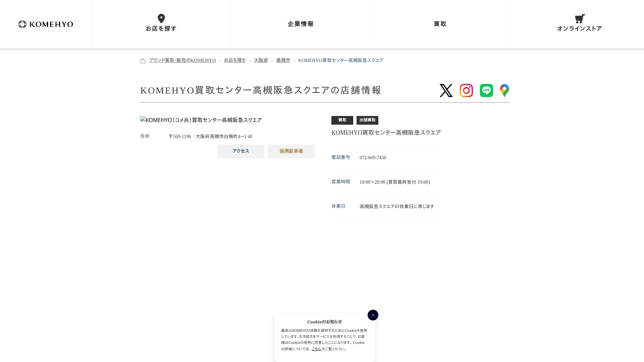Image resolution: width=644 pixels, height=362 pixels.
Task: Close the Cookie notice popup
Action: tap(373, 315)
